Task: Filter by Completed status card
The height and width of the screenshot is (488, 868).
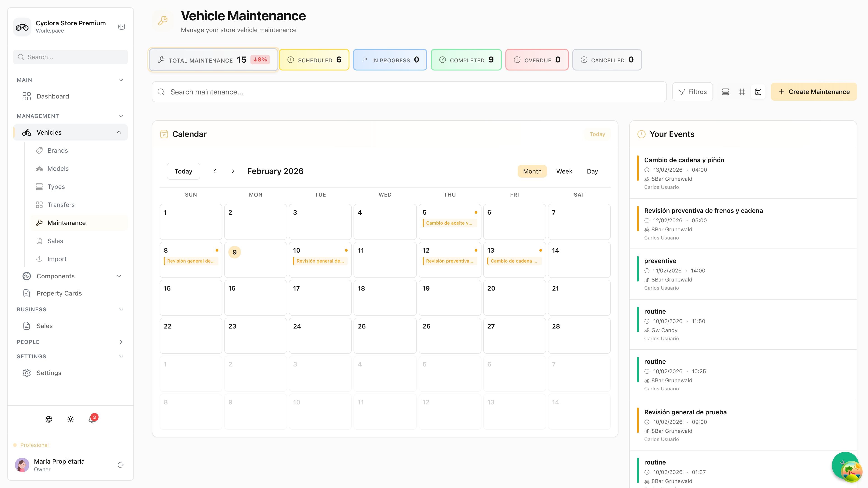Action: tap(466, 60)
